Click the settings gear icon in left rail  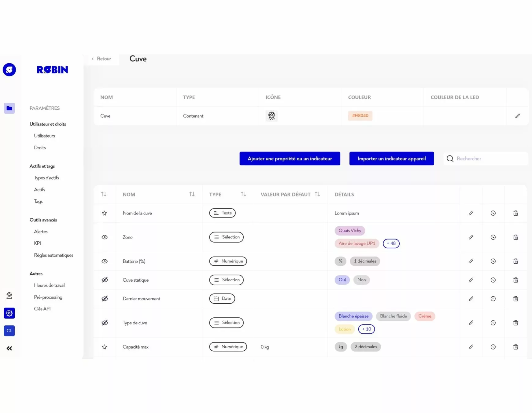(9, 313)
